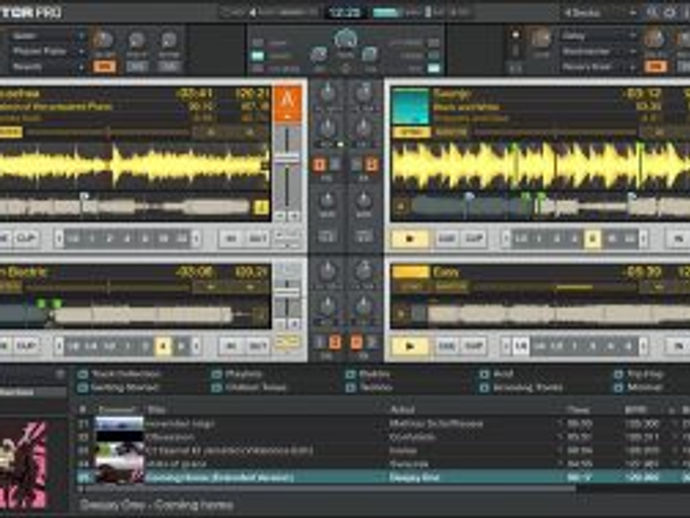Screen dimensions: 690x518
Task: Open the search magnifier icon in the header
Action: (652, 12)
